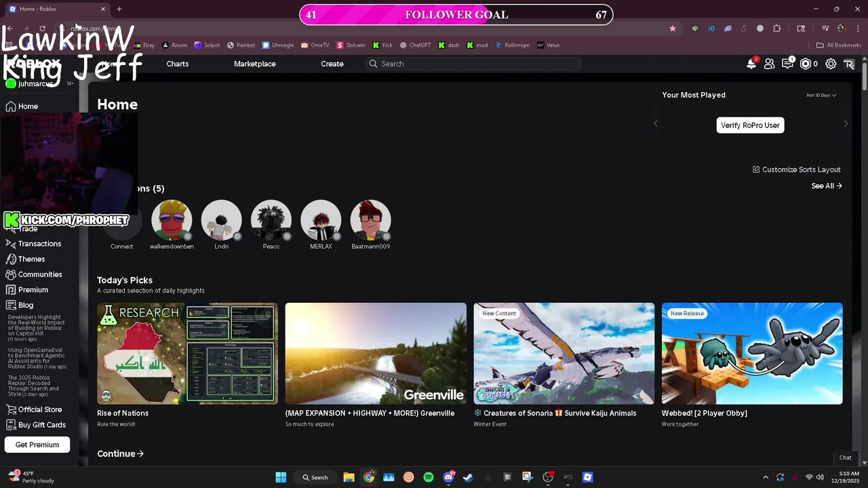Open the friends icon in Roblox header
The image size is (868, 488).
tap(769, 64)
